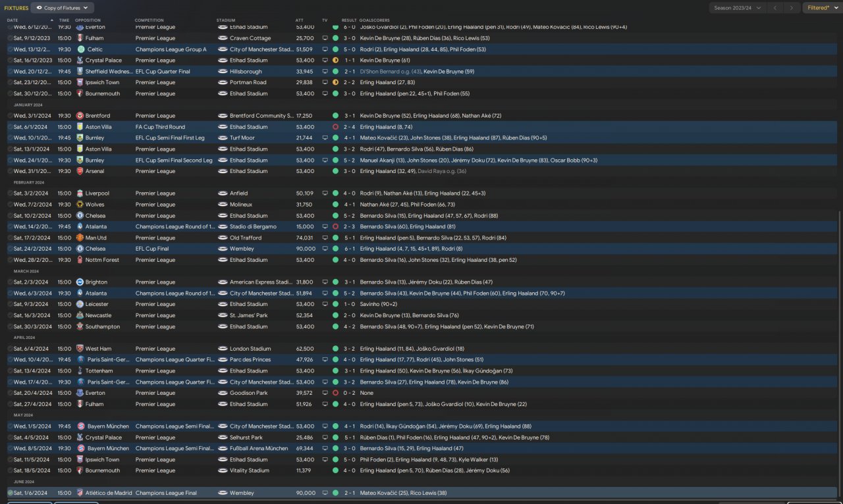Click the Vitality Stadium name
Image resolution: width=843 pixels, height=504 pixels.
point(250,470)
